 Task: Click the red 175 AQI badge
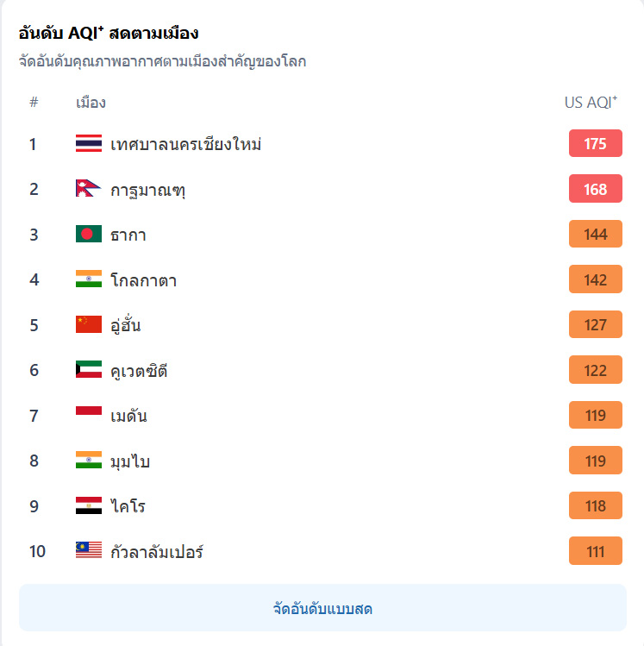point(596,143)
